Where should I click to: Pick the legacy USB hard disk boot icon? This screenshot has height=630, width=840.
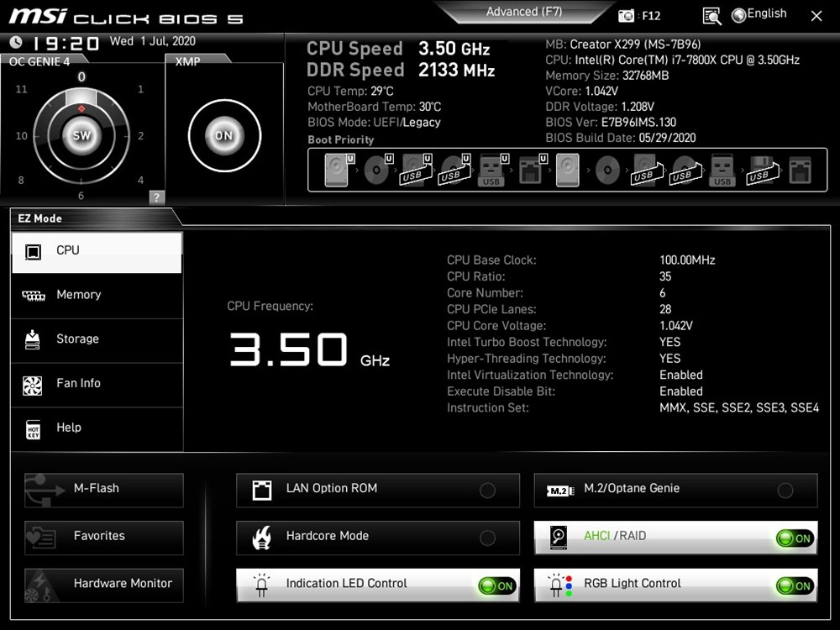(x=647, y=171)
